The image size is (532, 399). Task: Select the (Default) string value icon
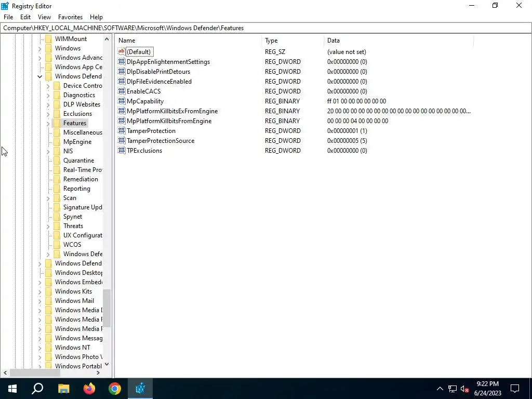pyautogui.click(x=121, y=51)
